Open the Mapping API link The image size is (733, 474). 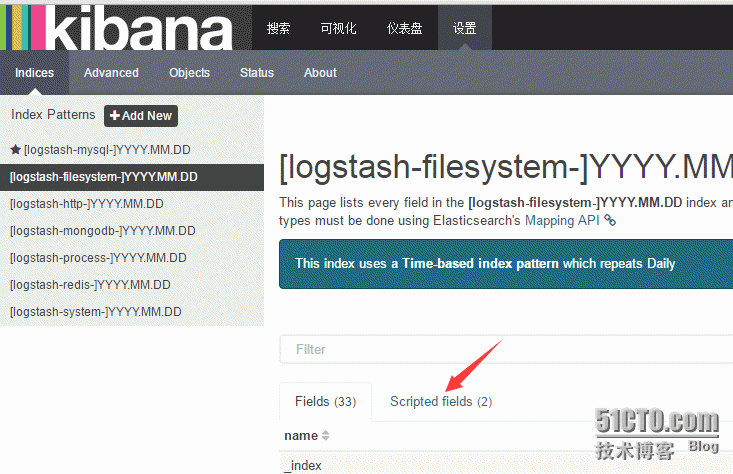pyautogui.click(x=562, y=220)
